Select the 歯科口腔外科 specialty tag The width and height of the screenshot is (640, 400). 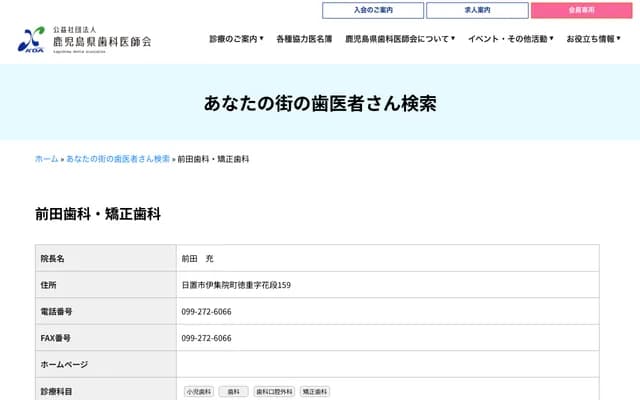274,392
